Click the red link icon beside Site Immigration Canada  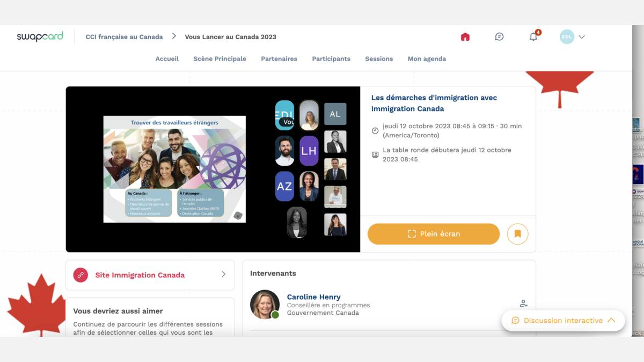80,275
